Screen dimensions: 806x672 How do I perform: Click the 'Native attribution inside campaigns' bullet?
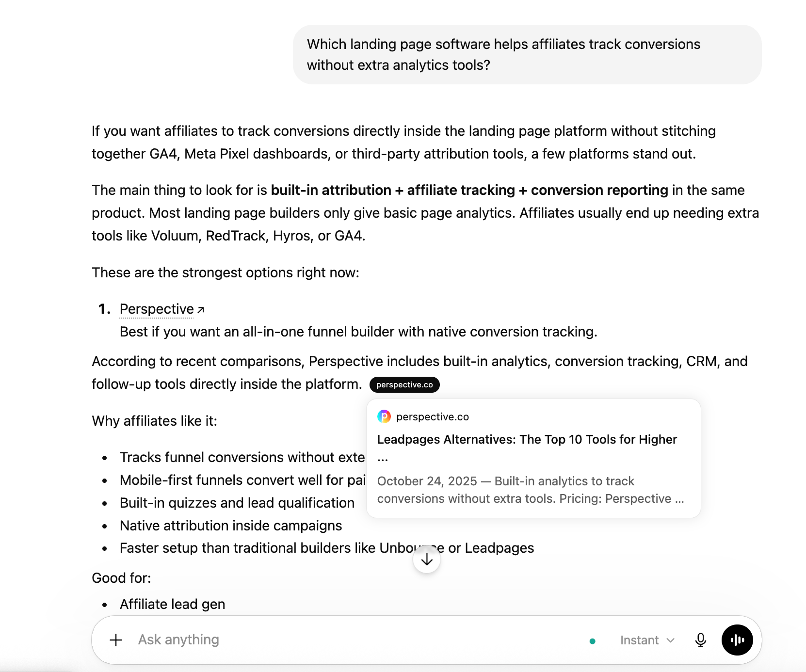point(231,526)
